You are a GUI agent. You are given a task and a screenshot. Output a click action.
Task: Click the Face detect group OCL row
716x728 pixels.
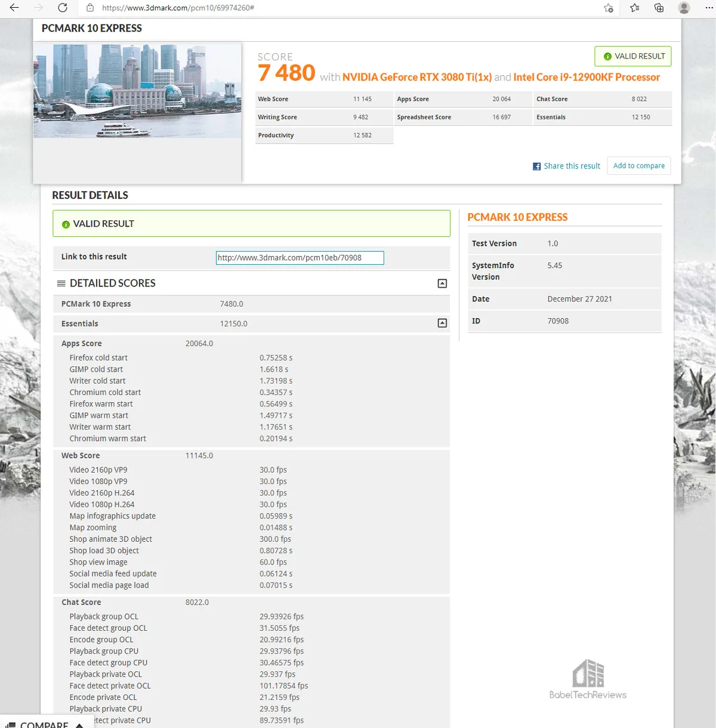point(251,628)
